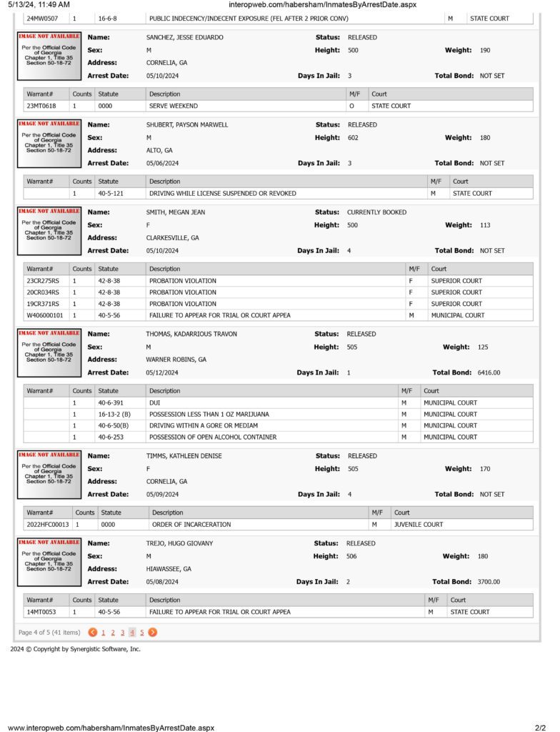Click image placeholder for Smith, Megan Jean
The image size is (560, 732).
pyautogui.click(x=49, y=231)
